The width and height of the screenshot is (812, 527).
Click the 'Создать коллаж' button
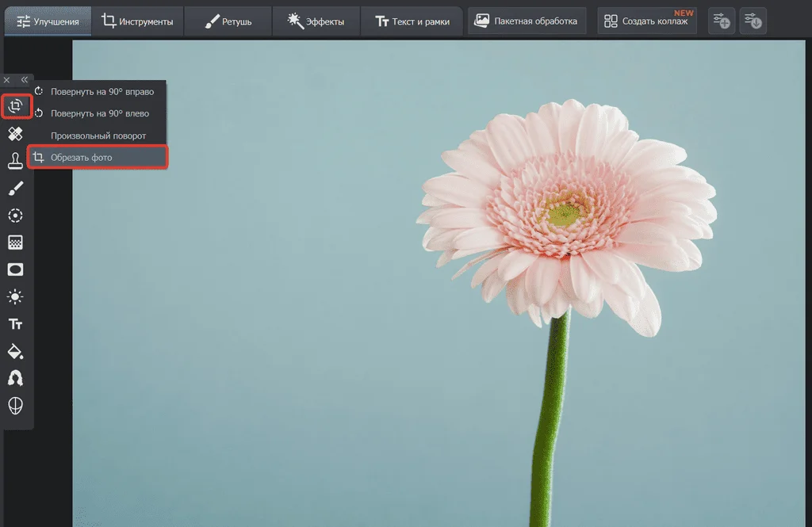646,21
